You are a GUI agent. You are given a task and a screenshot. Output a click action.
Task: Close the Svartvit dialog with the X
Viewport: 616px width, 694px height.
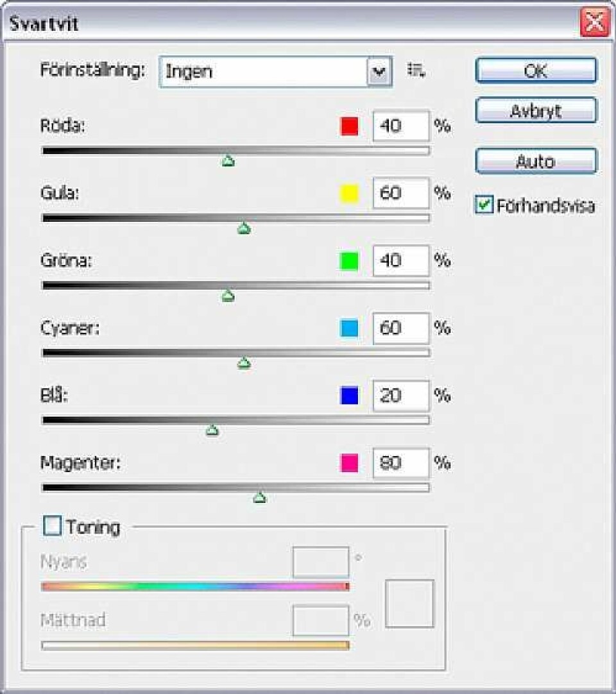[594, 22]
